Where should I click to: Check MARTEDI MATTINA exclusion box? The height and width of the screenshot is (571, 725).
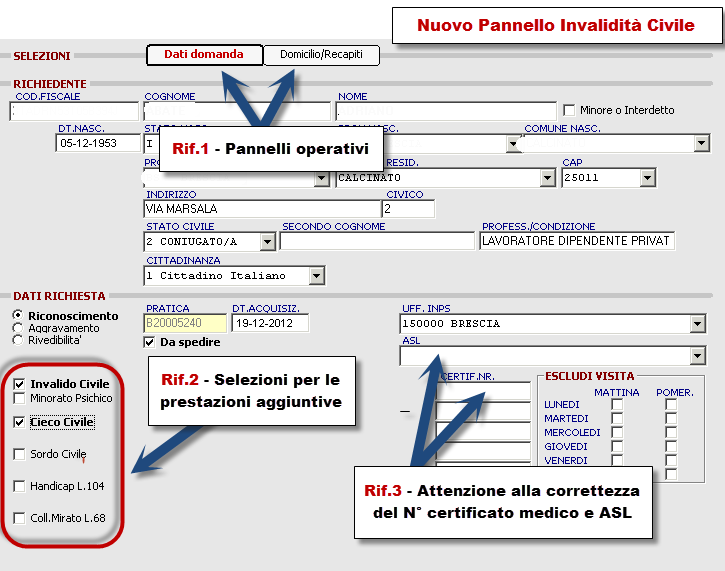point(617,418)
